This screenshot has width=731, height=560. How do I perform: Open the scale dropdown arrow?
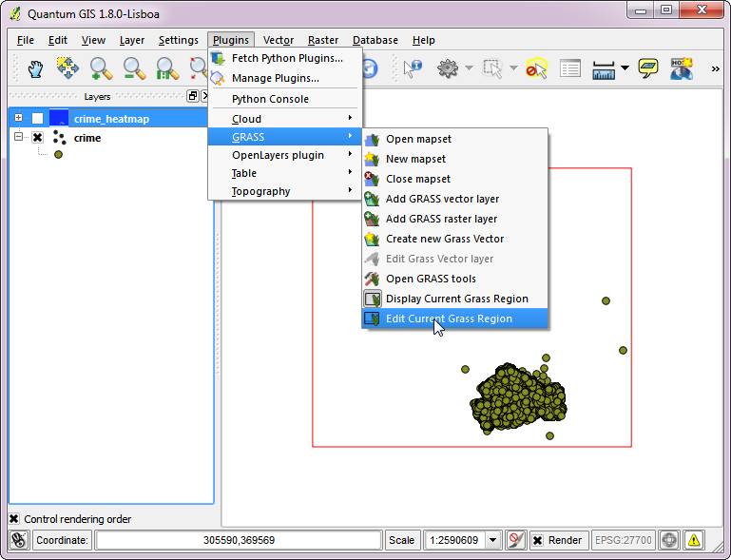493,540
